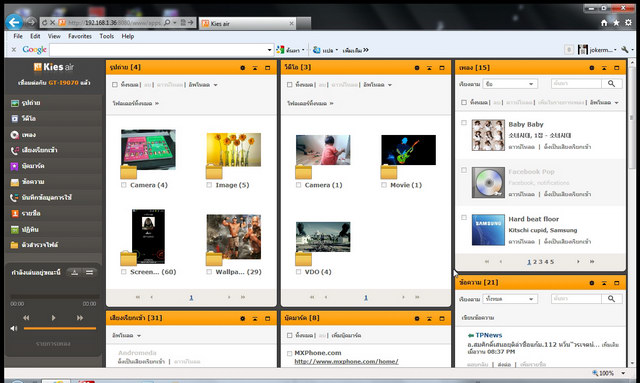Tick the Movie (1) video folder checkbox
This screenshot has height=383, width=640.
[384, 185]
